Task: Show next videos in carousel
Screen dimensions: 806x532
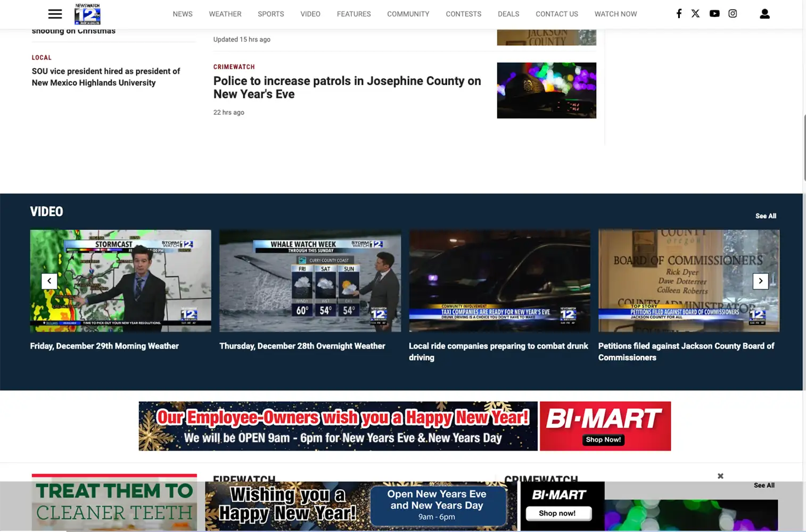Action: tap(761, 281)
